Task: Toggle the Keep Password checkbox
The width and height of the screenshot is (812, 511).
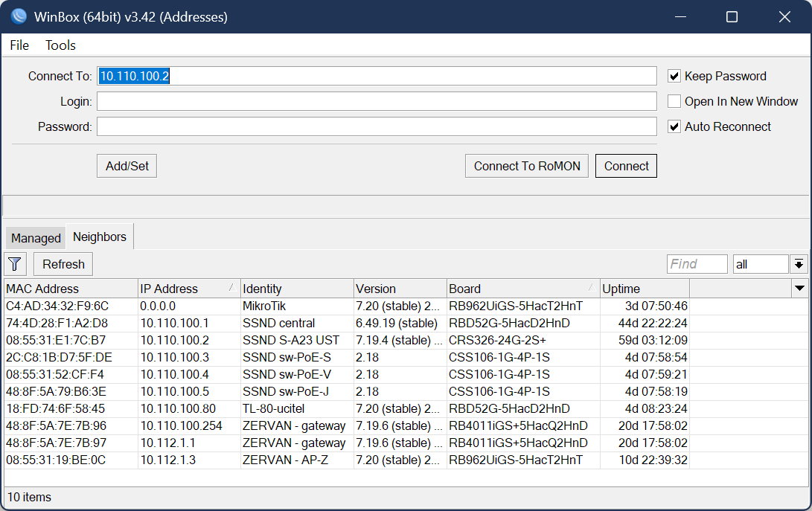Action: 674,76
